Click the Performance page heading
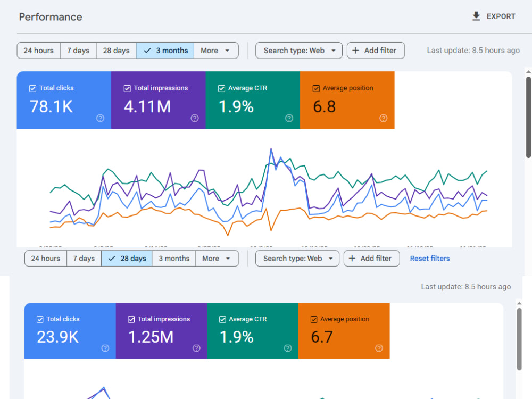 click(x=51, y=17)
